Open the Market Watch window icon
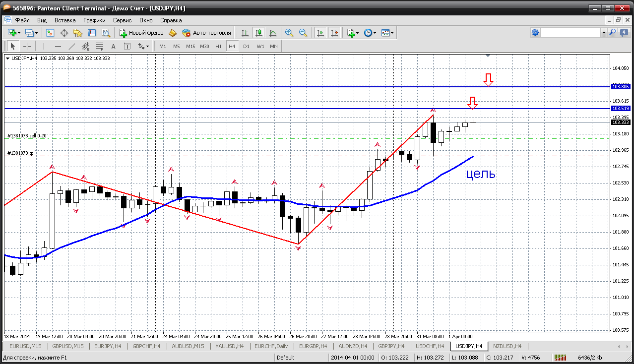The image size is (634, 364). click(50, 33)
